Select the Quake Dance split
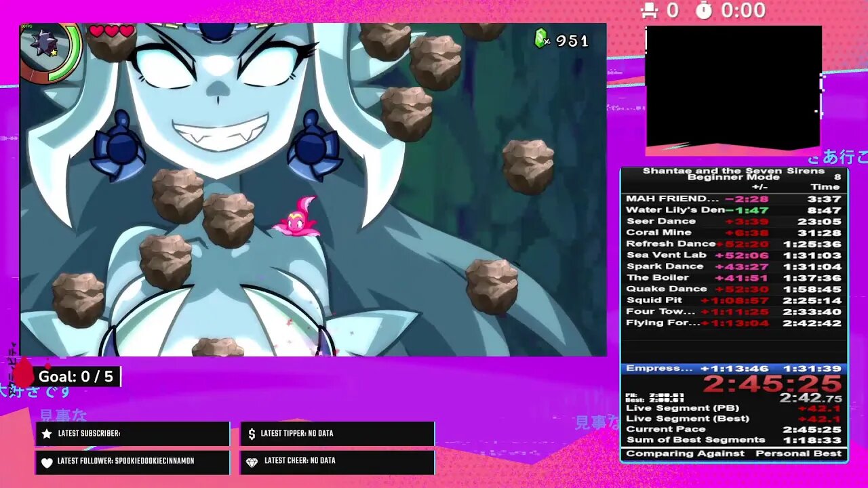This screenshot has width=868, height=488. (734, 289)
